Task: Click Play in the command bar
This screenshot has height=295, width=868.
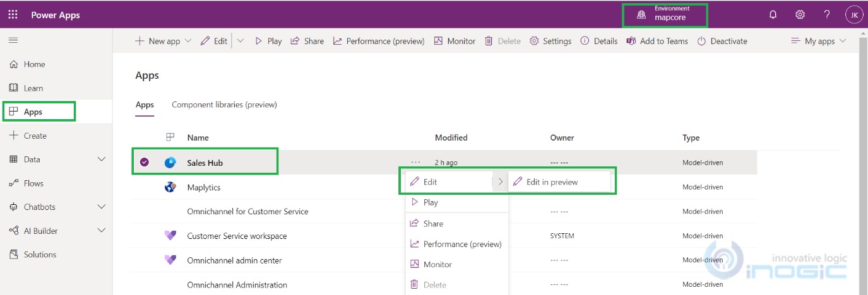Action: click(268, 41)
